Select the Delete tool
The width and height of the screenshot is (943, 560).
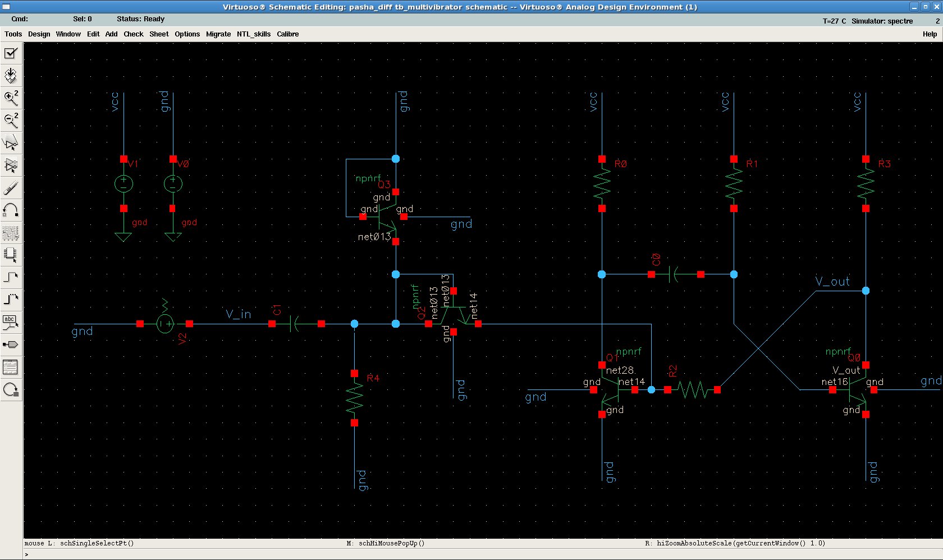tap(11, 188)
